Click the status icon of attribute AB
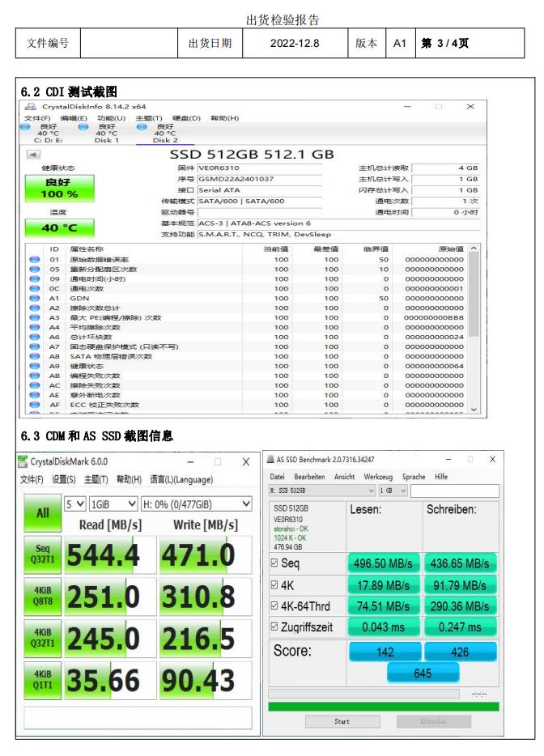Viewport: 544px width, 756px height. [x=34, y=375]
